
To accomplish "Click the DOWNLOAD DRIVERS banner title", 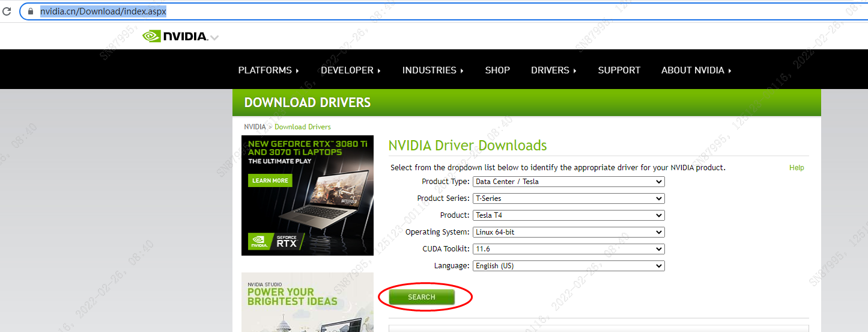I will coord(308,103).
